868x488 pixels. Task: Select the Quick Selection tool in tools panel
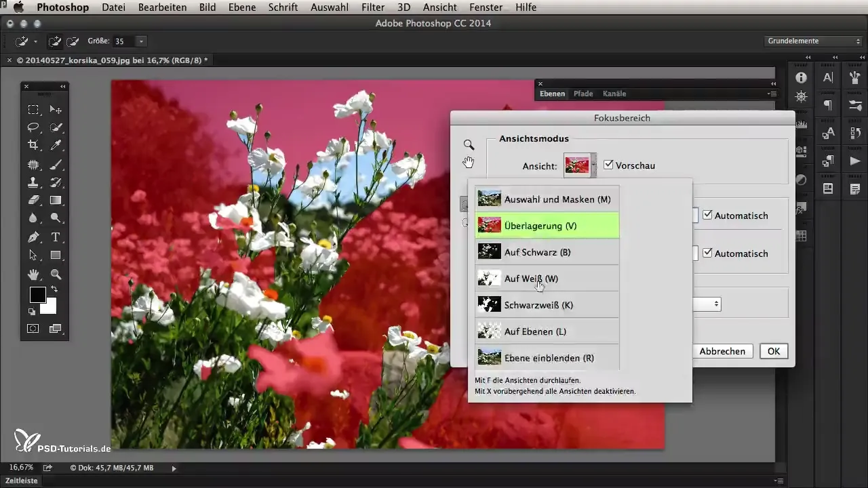pyautogui.click(x=56, y=127)
